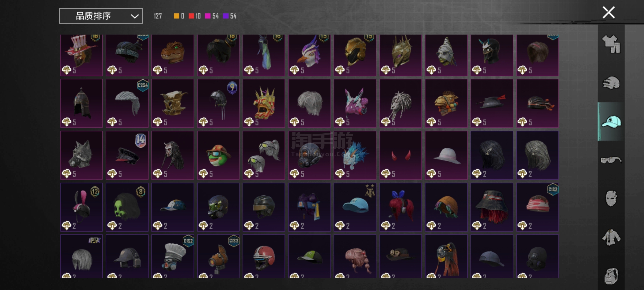Open the backpack category icon
This screenshot has height=290, width=644.
click(611, 276)
